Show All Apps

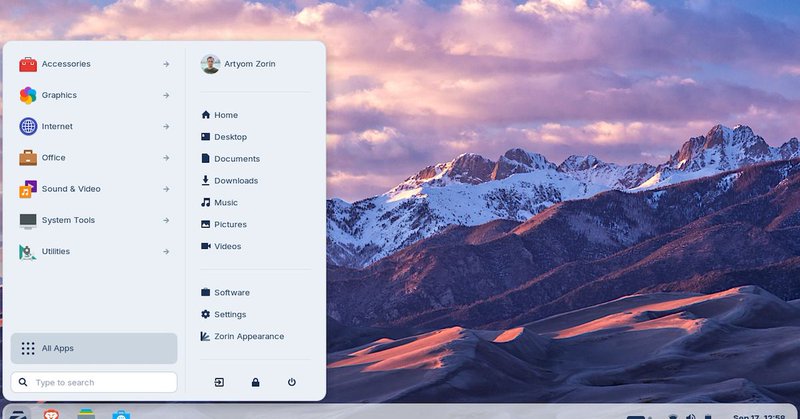94,349
